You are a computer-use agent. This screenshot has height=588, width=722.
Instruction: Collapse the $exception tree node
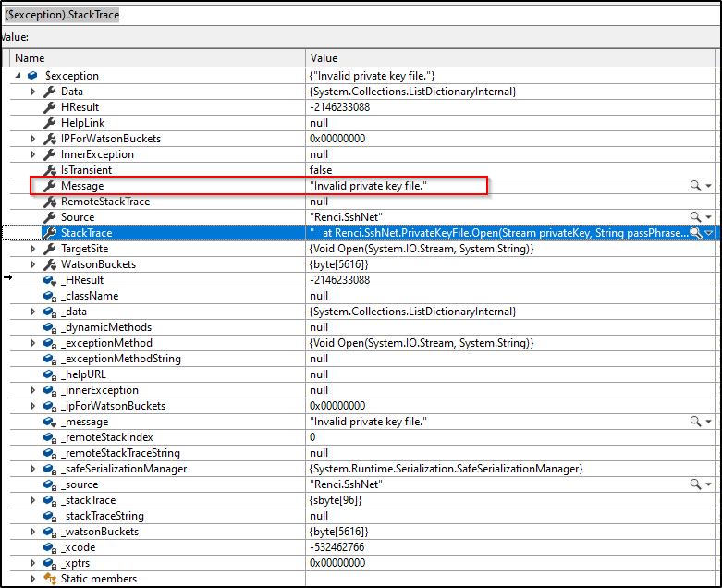click(18, 76)
